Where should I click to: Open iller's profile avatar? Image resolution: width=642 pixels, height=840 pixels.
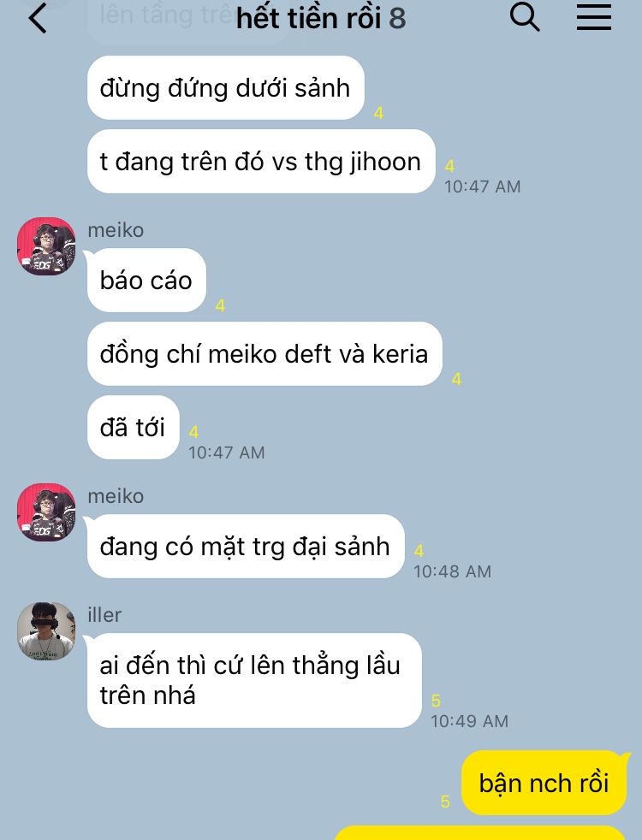click(46, 630)
